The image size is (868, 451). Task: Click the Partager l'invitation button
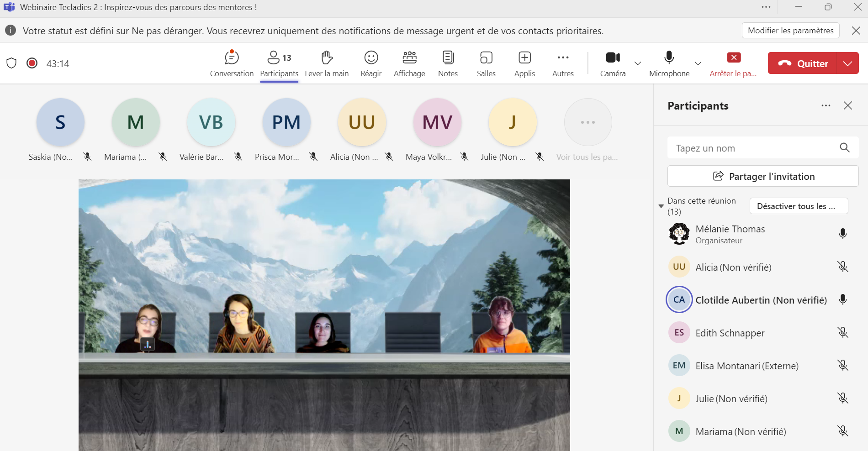(x=763, y=176)
